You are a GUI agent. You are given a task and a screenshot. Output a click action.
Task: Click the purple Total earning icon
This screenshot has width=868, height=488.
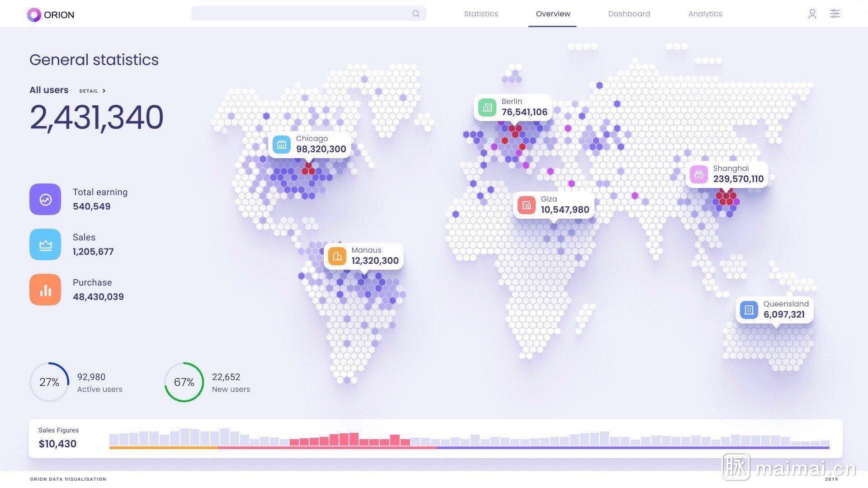pos(45,199)
